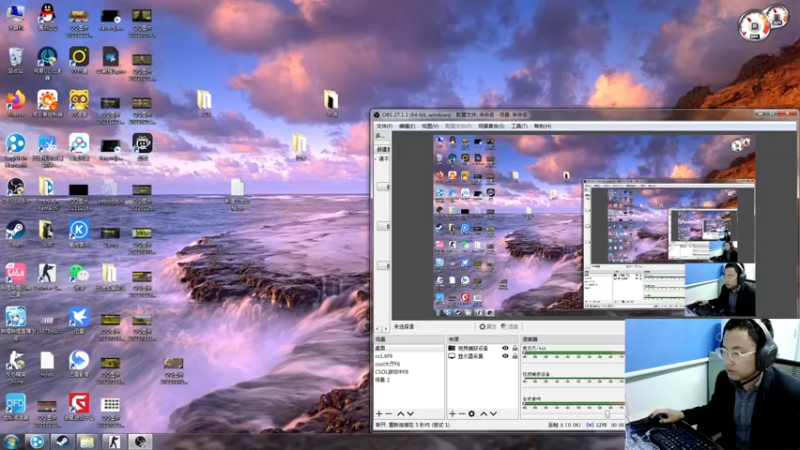800x450 pixels.
Task: Launch the red G game platform desktop shortcut
Action: (79, 407)
